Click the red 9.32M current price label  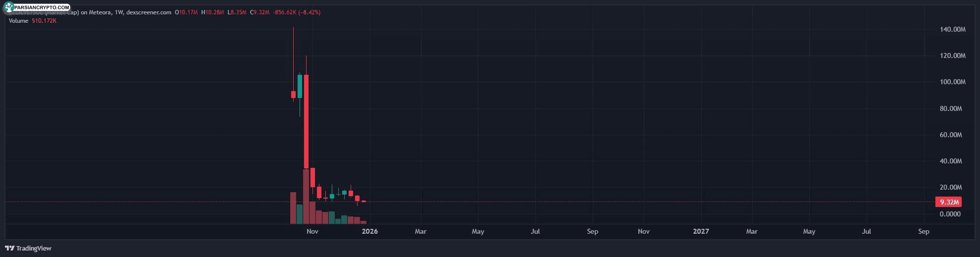pyautogui.click(x=949, y=202)
